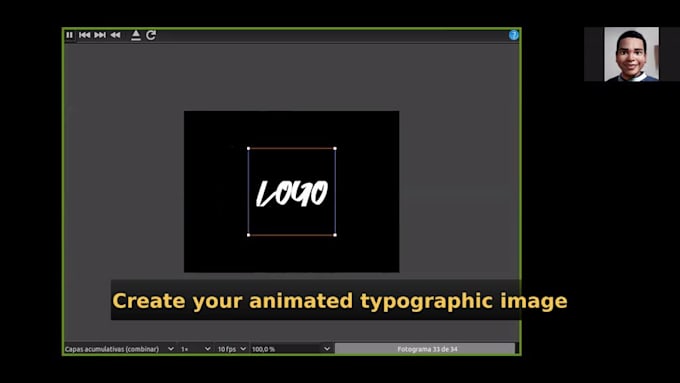Open the Capas acumulativas (combinar) dropdown
This screenshot has width=680, height=383.
120,349
